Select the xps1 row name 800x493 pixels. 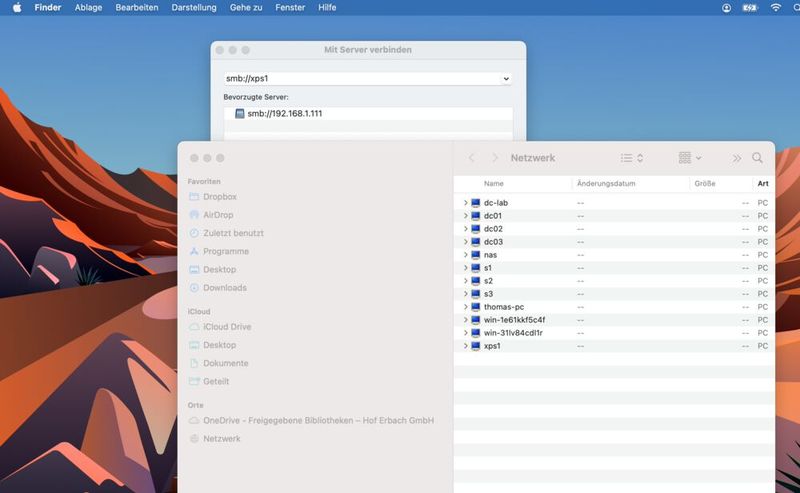click(492, 346)
